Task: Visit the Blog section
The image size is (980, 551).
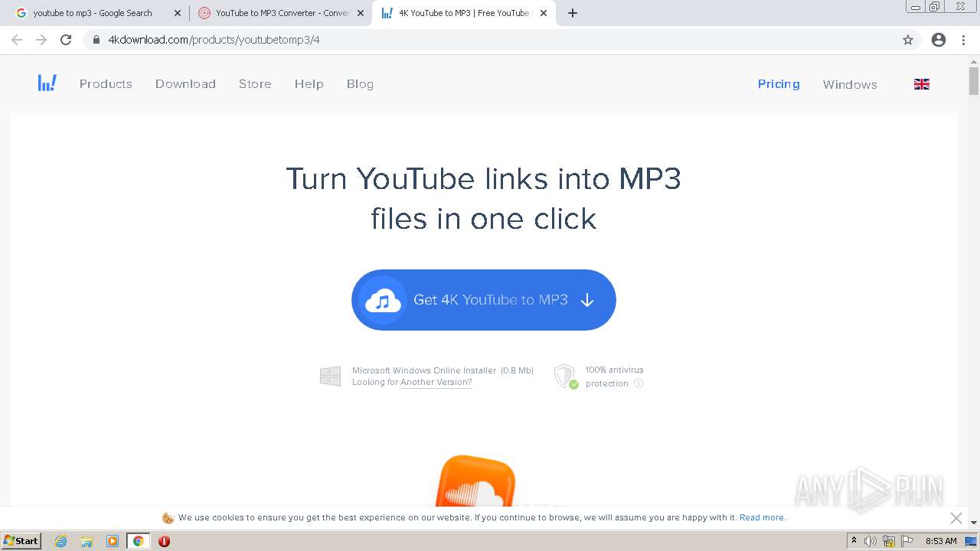Action: point(360,84)
